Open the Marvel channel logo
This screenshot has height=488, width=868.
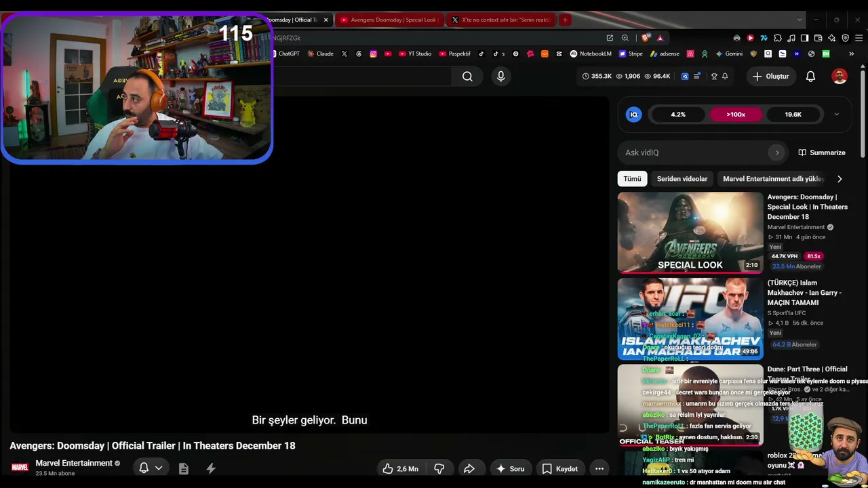[20, 468]
